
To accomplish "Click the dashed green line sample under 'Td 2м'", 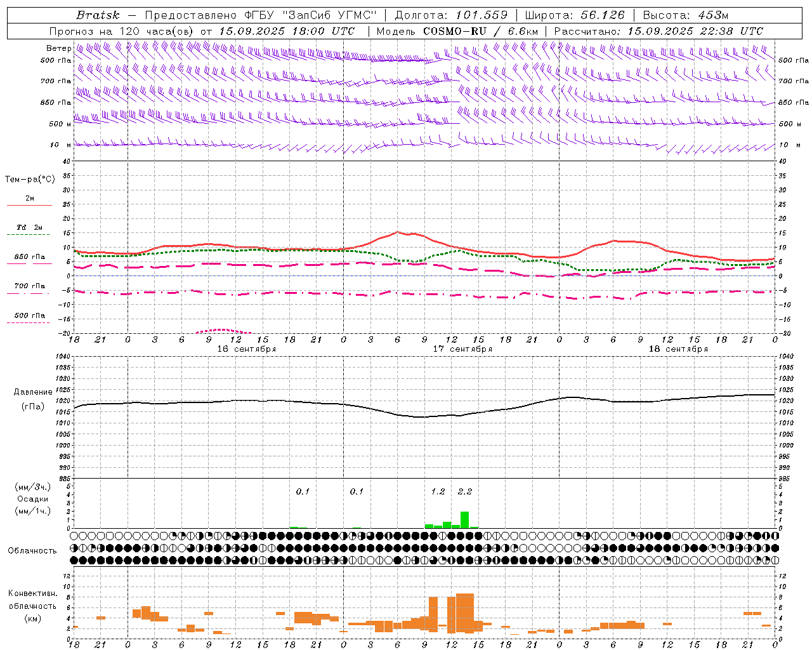I will point(30,235).
